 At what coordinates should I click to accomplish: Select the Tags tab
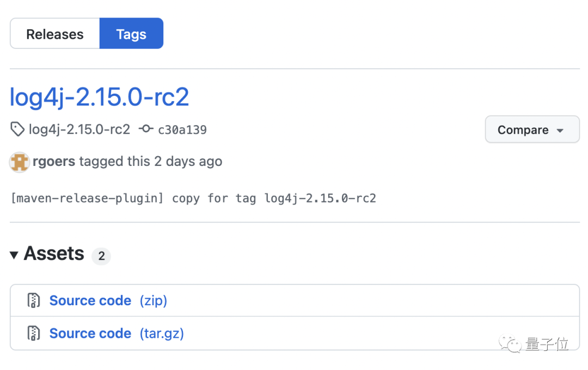click(131, 34)
